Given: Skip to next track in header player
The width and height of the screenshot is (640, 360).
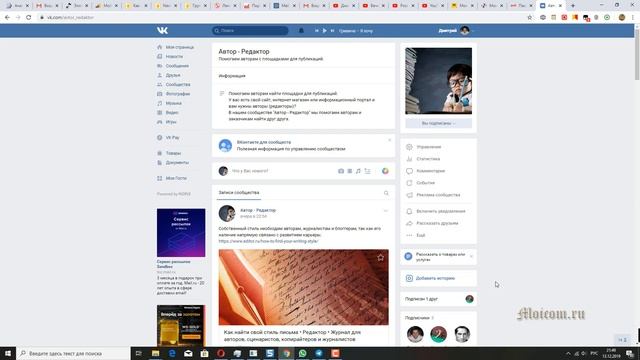Looking at the screenshot, I should click(x=332, y=31).
